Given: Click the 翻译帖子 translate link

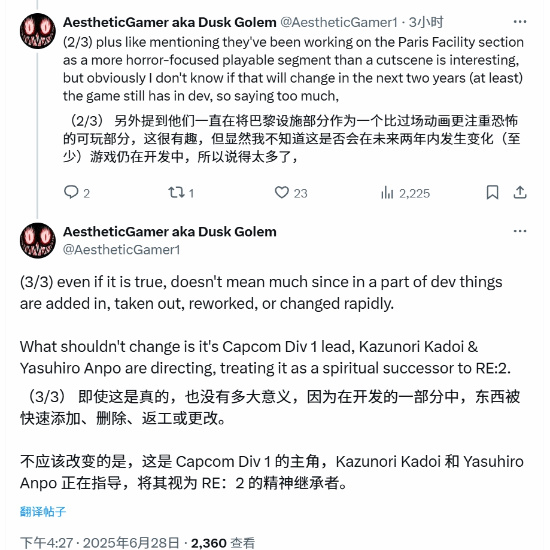Looking at the screenshot, I should (43, 511).
